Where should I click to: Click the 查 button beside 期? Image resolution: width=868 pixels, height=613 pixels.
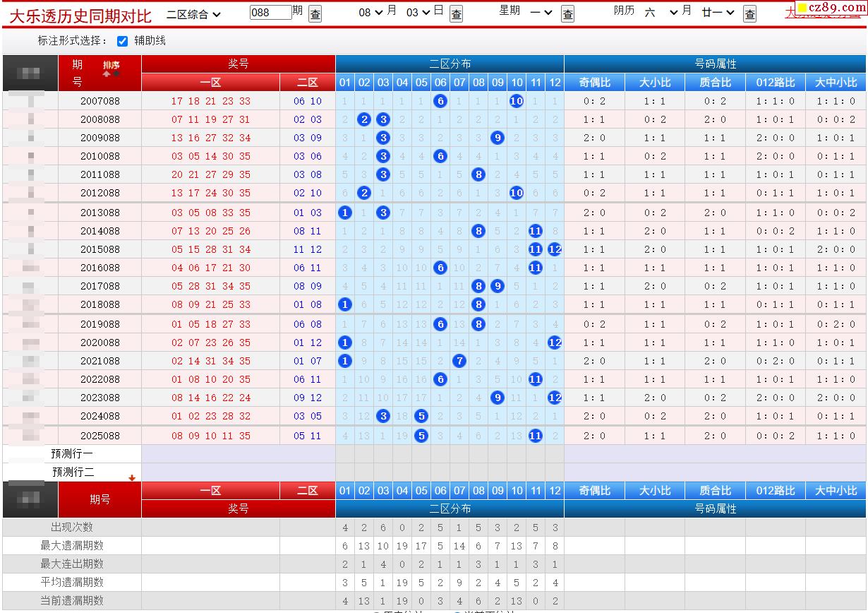tap(315, 13)
